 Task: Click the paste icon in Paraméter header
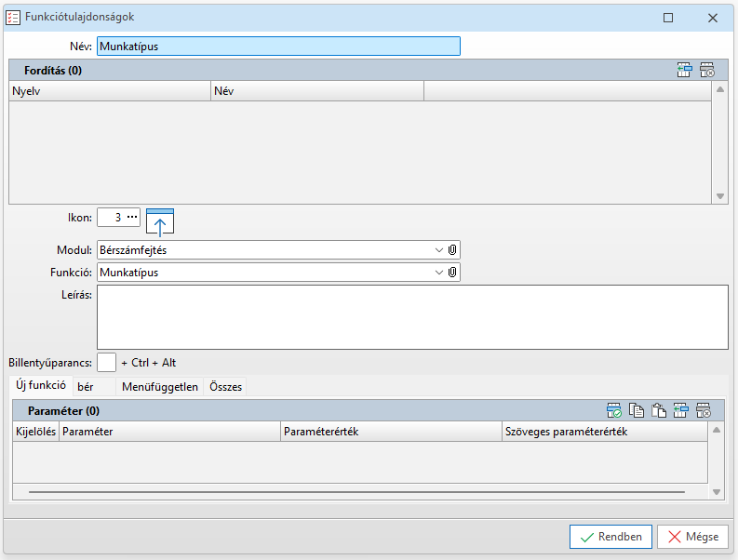659,410
